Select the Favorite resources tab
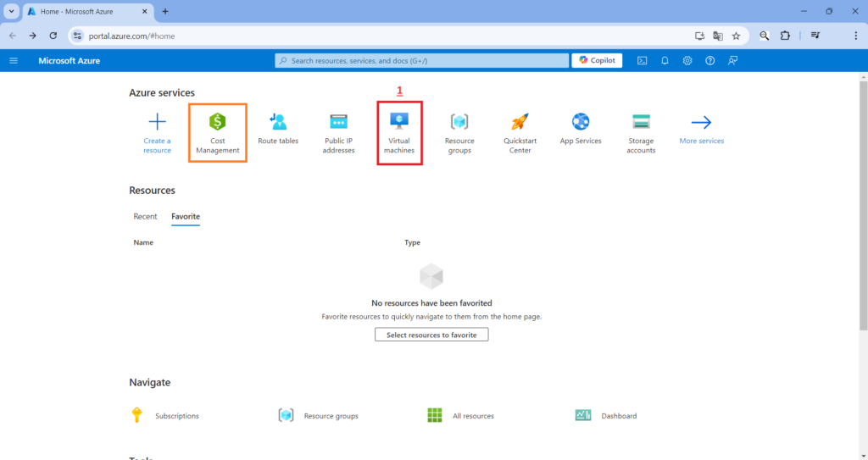This screenshot has height=460, width=868. click(x=186, y=217)
